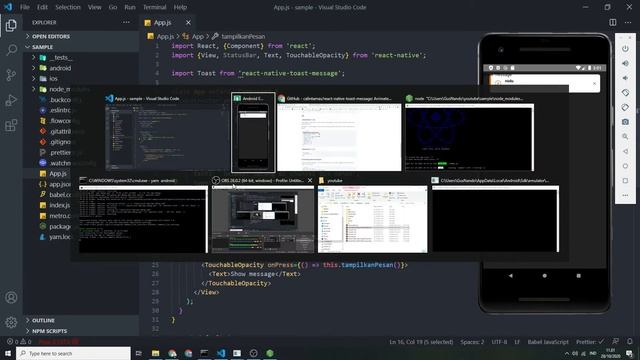Open the Selection menu
Viewport: 640px width, 360px height.
68,7
